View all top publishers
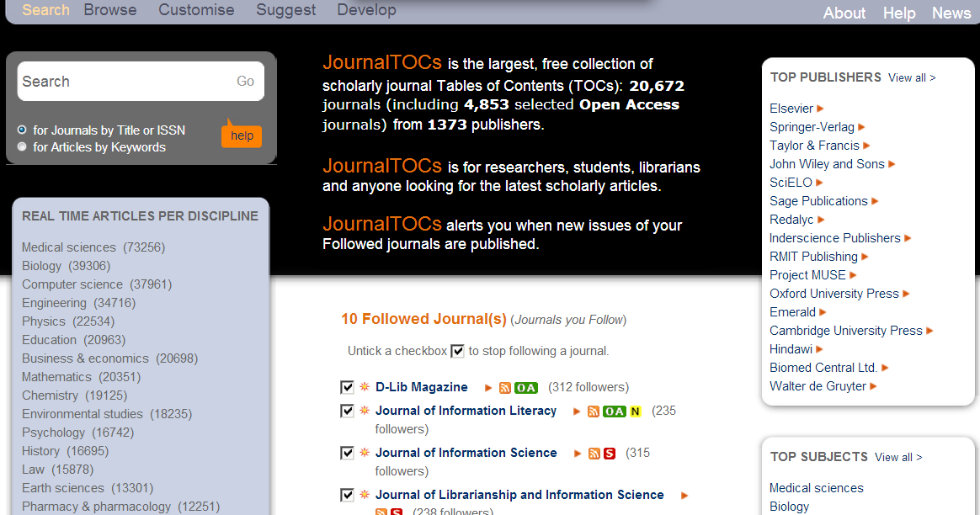This screenshot has width=980, height=515. pos(912,78)
